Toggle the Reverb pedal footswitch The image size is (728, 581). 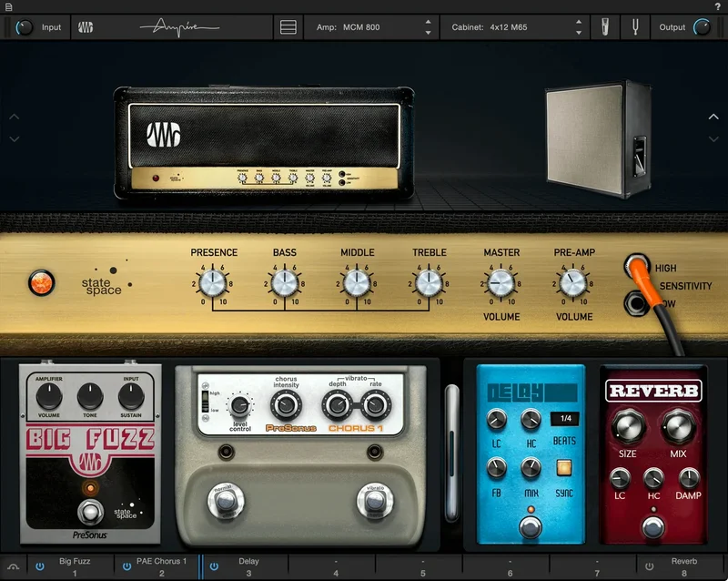click(x=653, y=527)
